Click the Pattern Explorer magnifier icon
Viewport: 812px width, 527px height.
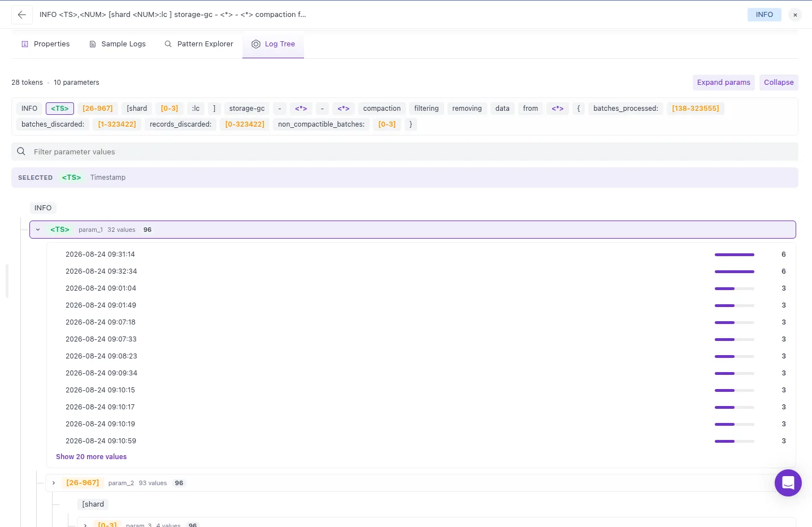coord(168,44)
